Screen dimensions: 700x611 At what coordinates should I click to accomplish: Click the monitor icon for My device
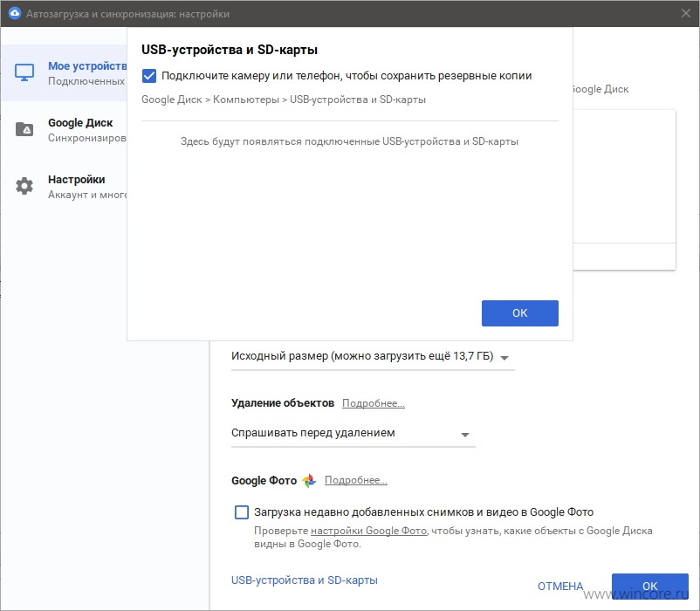pyautogui.click(x=24, y=72)
